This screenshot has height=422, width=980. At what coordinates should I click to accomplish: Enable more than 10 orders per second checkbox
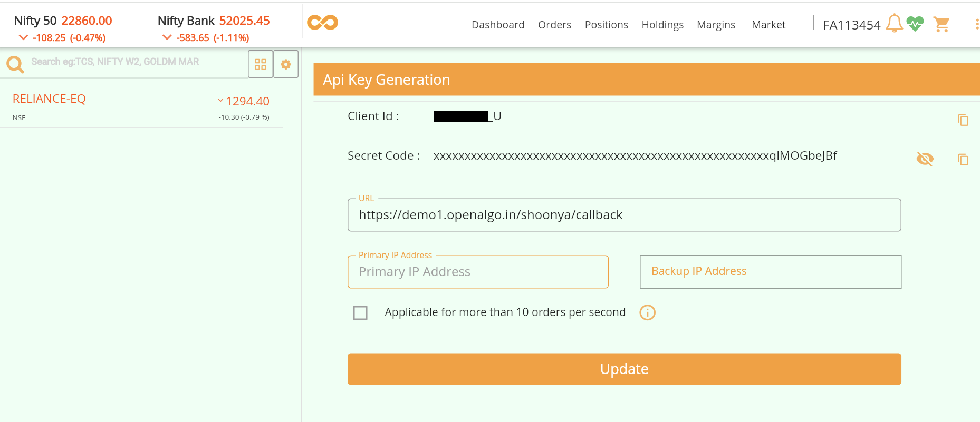coord(360,313)
